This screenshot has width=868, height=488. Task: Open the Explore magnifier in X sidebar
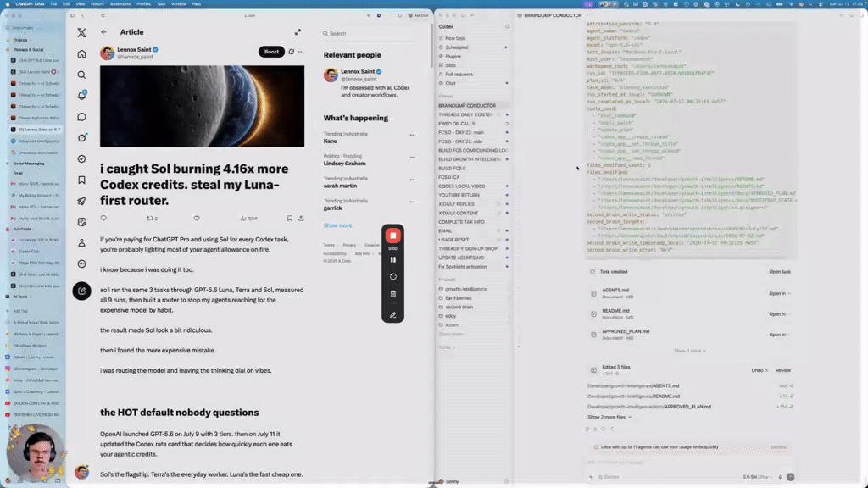[x=81, y=75]
